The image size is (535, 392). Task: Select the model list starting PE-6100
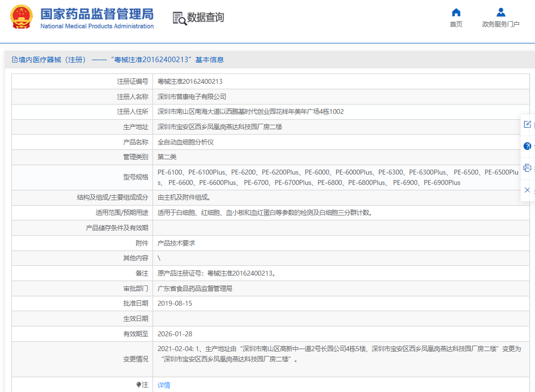[338, 177]
